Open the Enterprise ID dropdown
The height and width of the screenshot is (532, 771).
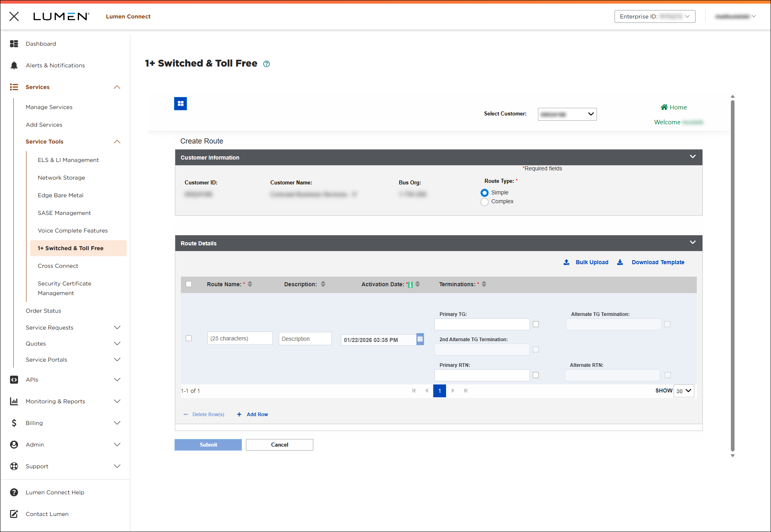click(x=655, y=16)
